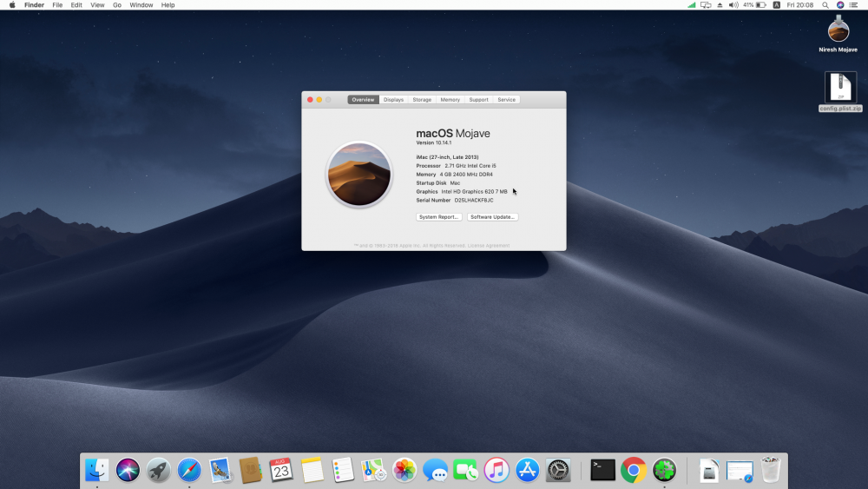This screenshot has height=489, width=868.
Task: Switch to the Service tab
Action: (x=507, y=100)
